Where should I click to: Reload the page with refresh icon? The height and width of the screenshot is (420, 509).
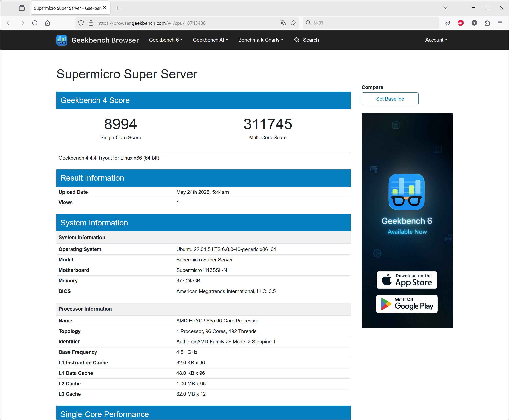pyautogui.click(x=35, y=23)
